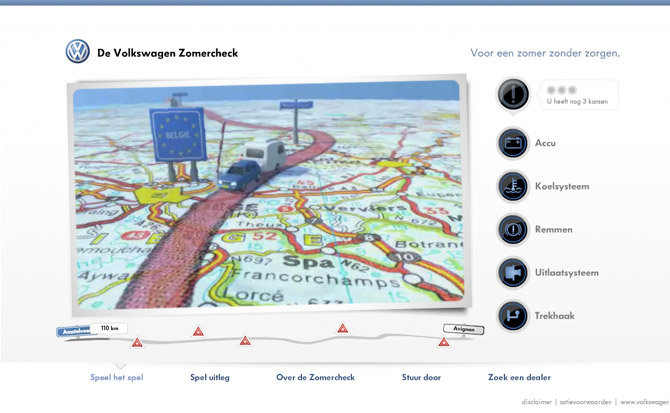Screen dimensions: 670x413
Task: Click the blue car on the map
Action: click(239, 175)
